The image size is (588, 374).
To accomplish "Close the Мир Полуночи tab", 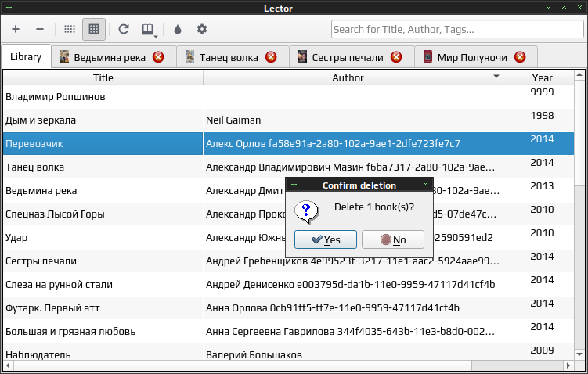I will (x=520, y=57).
